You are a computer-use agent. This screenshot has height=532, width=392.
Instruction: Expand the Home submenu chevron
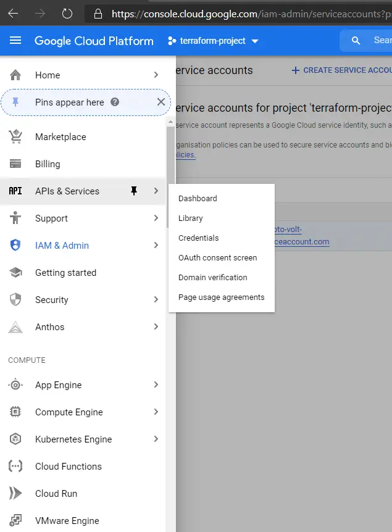(x=156, y=75)
